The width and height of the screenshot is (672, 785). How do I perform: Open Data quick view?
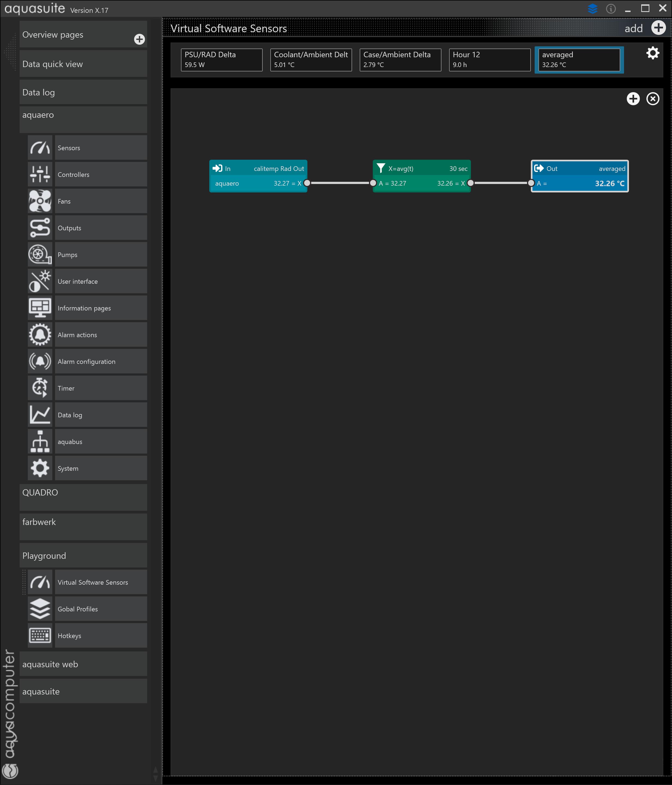click(x=83, y=64)
